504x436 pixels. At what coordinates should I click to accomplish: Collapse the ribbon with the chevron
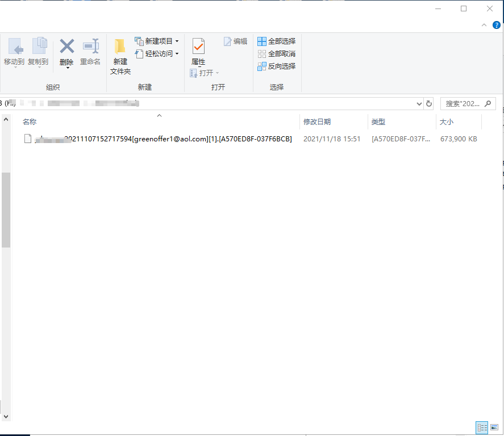(484, 25)
